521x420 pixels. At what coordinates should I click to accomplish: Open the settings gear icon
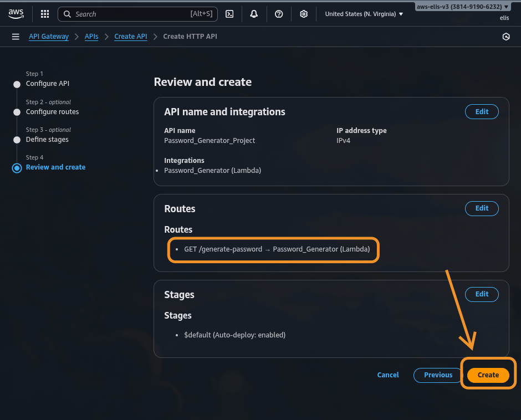pos(304,14)
